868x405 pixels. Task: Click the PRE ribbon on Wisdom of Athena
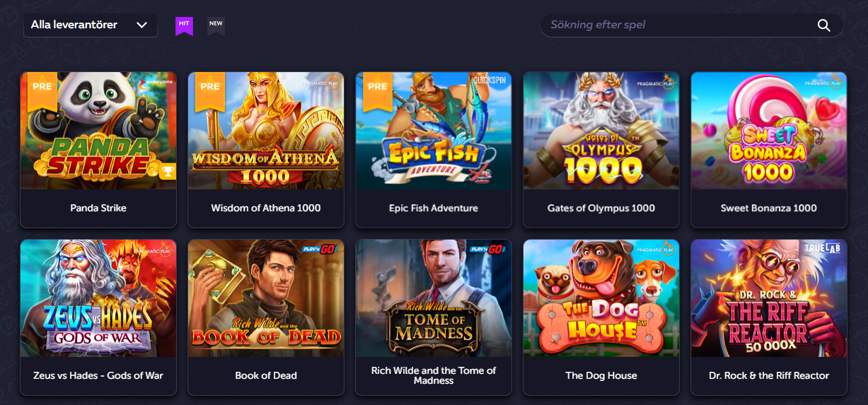pos(209,88)
